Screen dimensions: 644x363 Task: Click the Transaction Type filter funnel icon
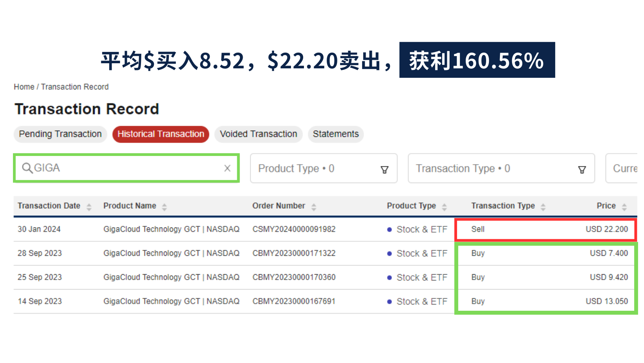582,169
